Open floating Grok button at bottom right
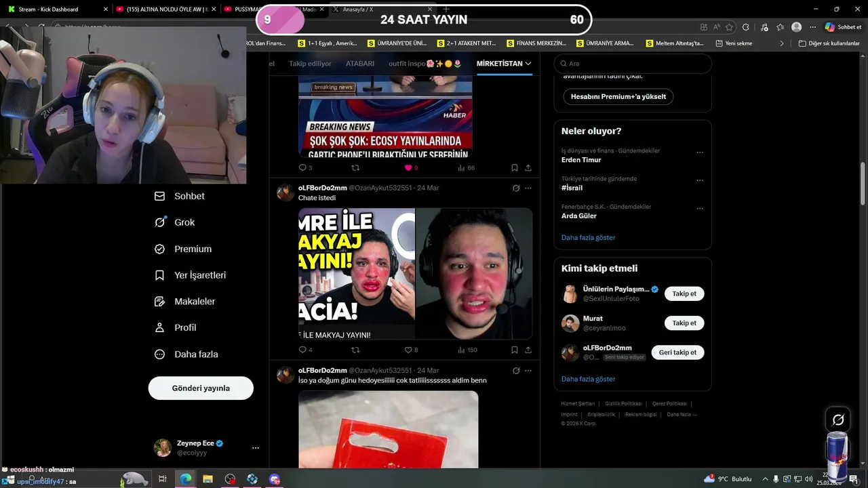 coord(838,420)
